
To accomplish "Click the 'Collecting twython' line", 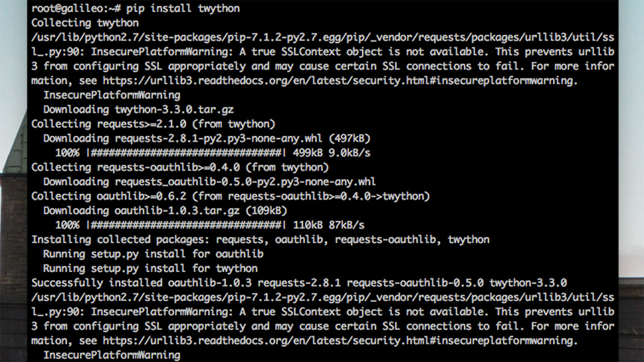I will [x=85, y=23].
